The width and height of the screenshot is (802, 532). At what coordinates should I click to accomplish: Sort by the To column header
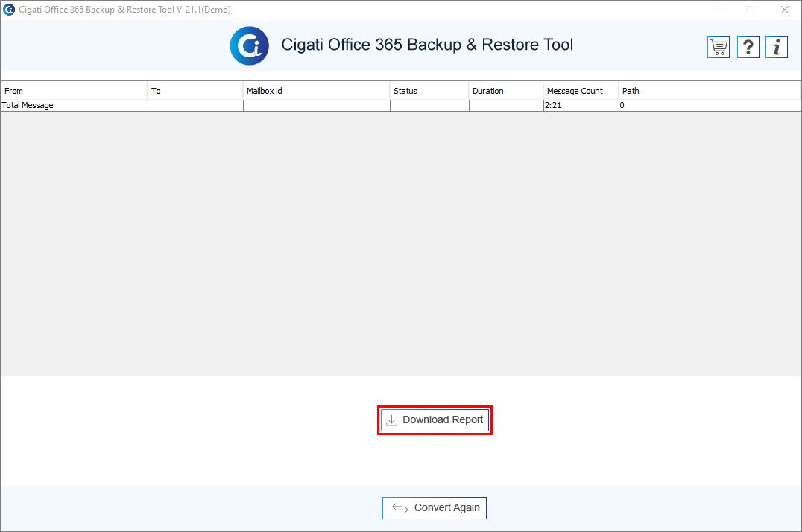195,91
